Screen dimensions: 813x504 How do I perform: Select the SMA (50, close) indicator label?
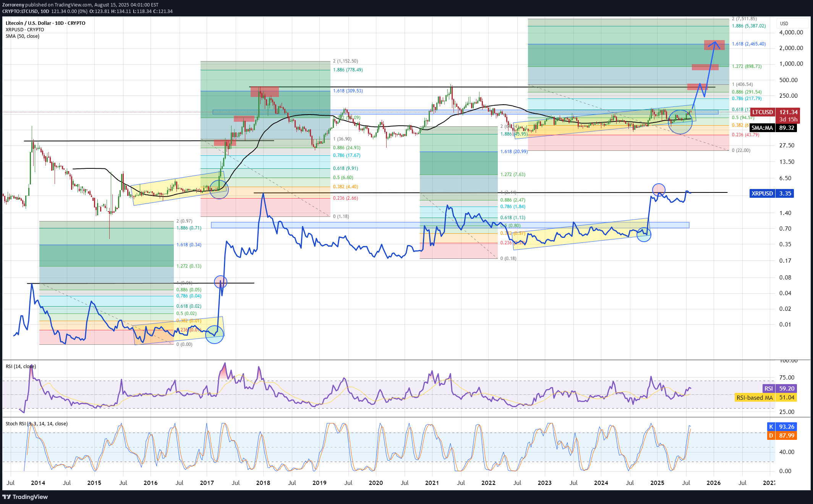(23, 36)
